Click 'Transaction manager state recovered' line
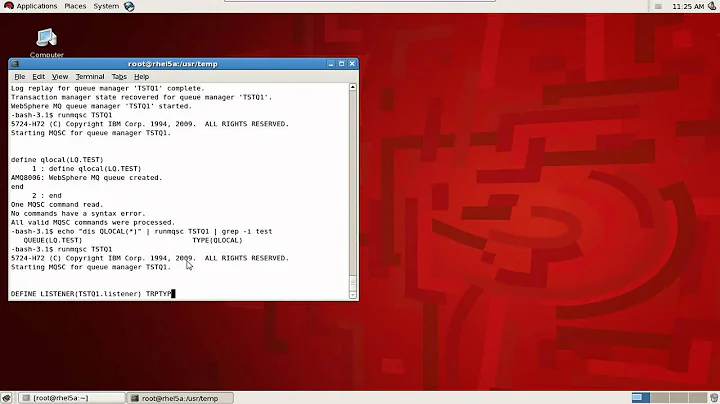 pos(141,97)
